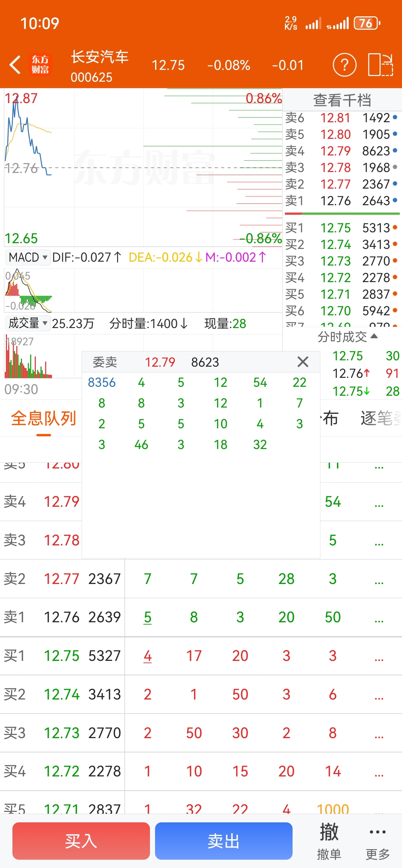Tap the 买4 12.72 2278 order book row

tap(342, 278)
